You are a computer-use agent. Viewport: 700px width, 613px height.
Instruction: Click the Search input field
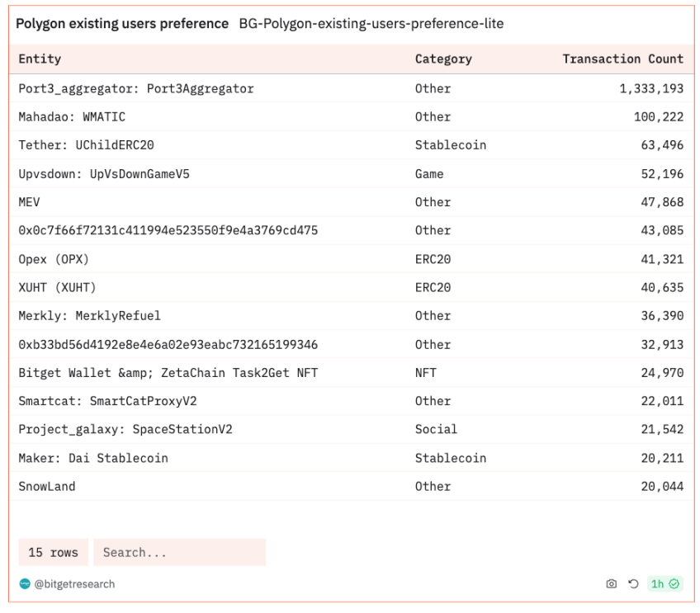pyautogui.click(x=179, y=553)
